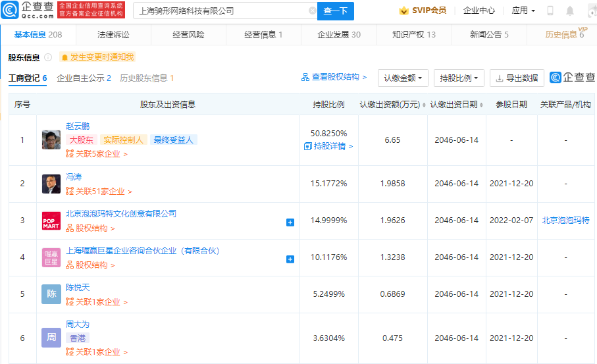This screenshot has width=597, height=364.
Task: Click the info icon beside 股东信息
Action: pos(48,57)
